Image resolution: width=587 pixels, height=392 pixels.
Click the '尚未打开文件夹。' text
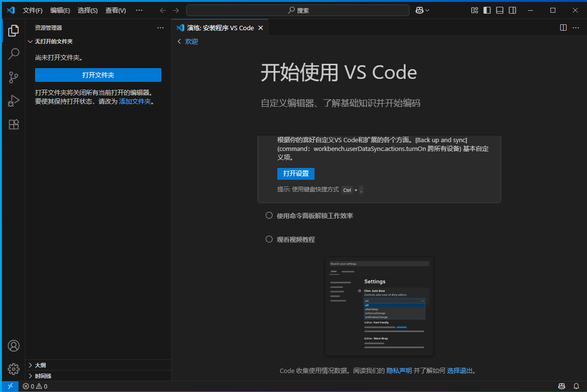click(59, 57)
